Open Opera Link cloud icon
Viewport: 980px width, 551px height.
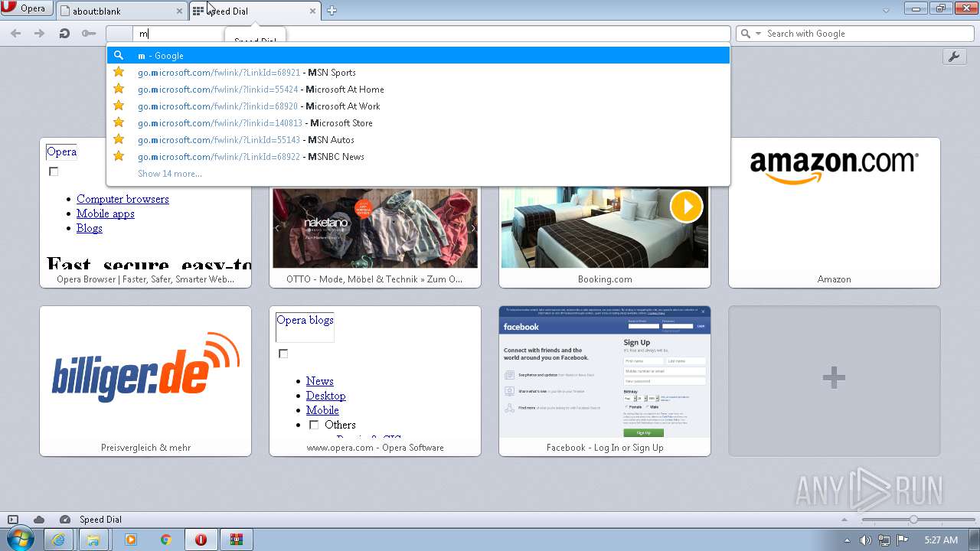coord(39,520)
